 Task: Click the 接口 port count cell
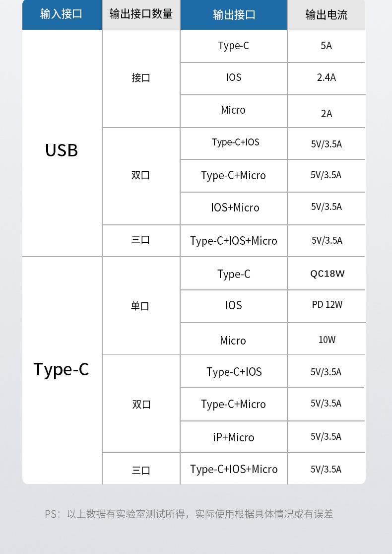pyautogui.click(x=141, y=78)
